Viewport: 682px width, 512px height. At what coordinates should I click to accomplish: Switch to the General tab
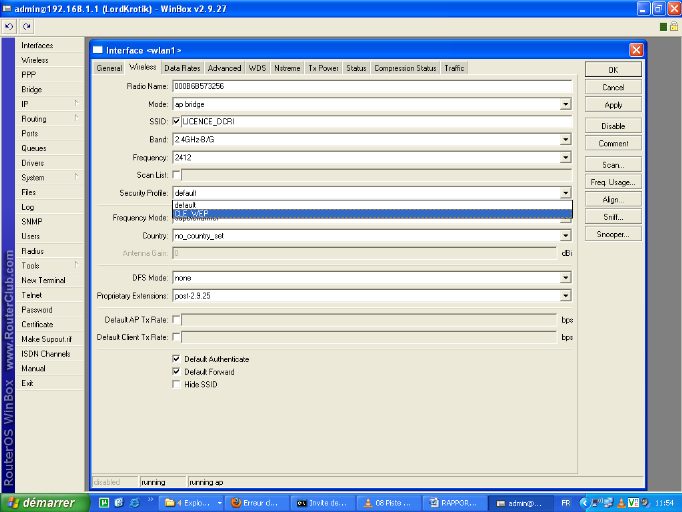coord(109,68)
